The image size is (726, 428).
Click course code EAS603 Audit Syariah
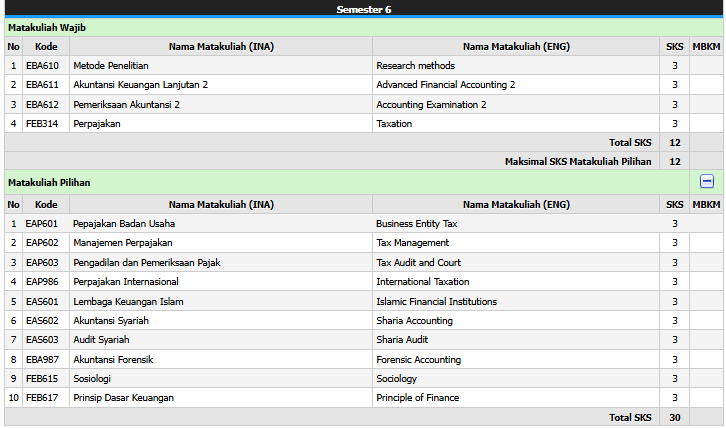point(42,340)
